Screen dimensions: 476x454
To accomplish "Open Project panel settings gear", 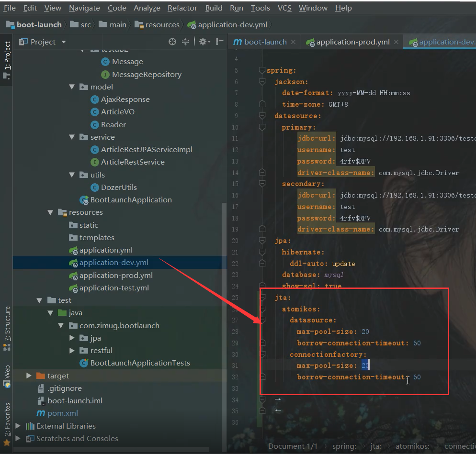I will point(204,42).
